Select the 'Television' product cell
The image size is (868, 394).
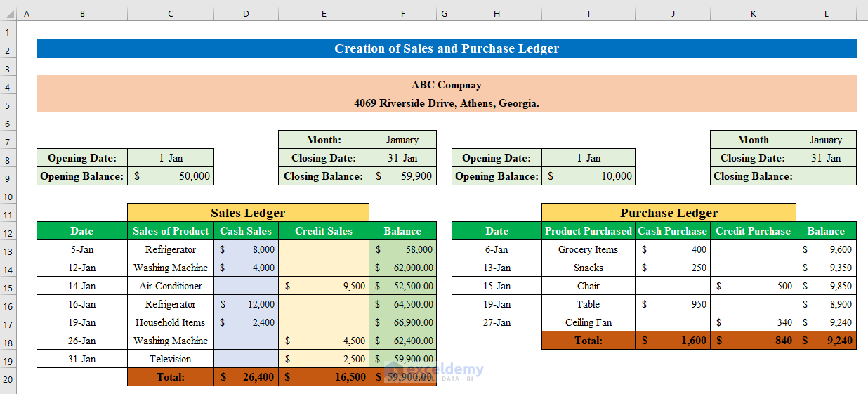tap(171, 359)
